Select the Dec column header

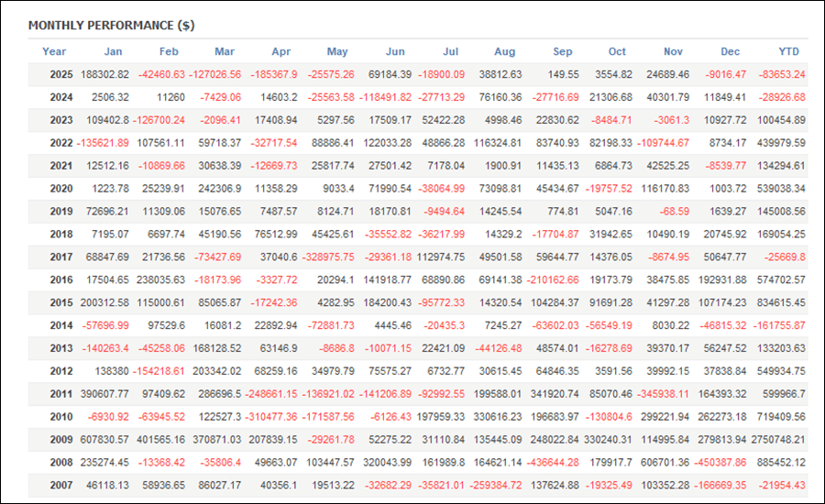731,51
